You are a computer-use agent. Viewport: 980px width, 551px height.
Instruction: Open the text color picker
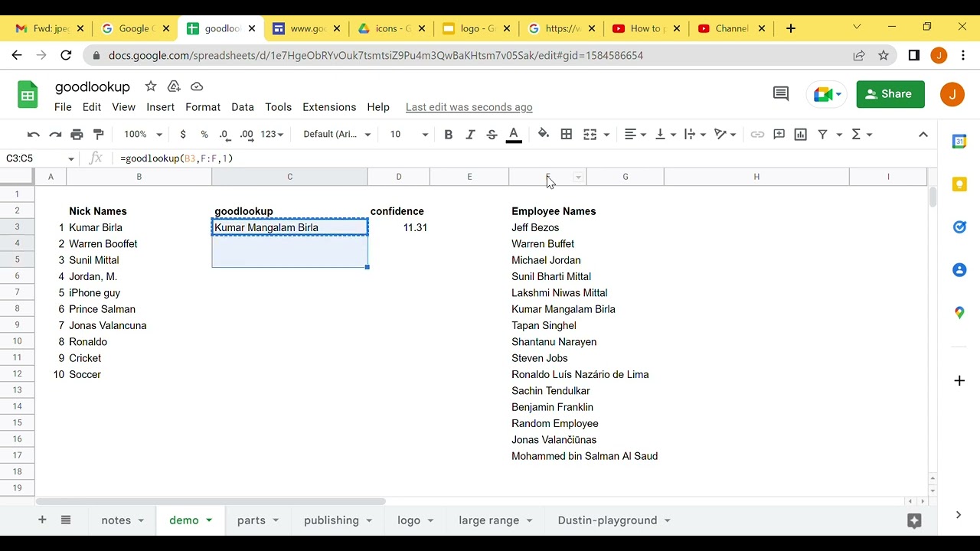pos(514,134)
